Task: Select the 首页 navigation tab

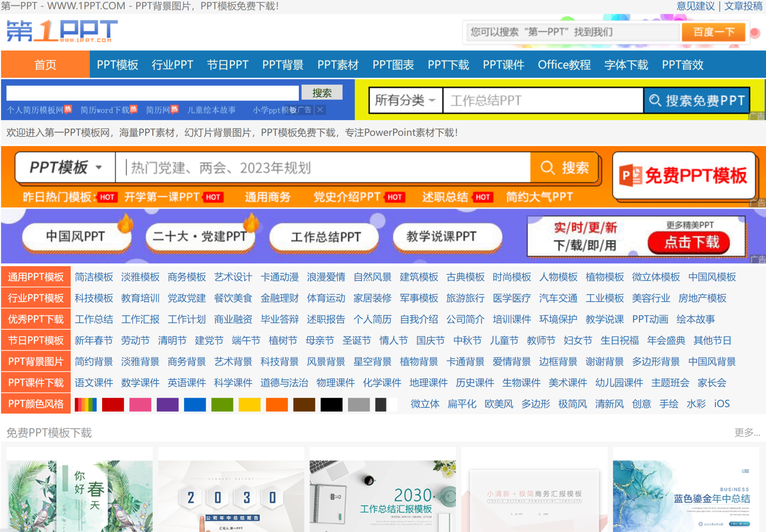Action: 45,65
